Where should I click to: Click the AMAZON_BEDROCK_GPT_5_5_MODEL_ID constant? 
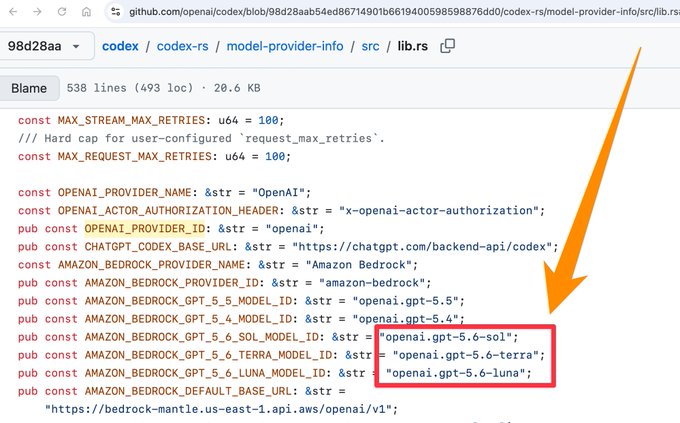pyautogui.click(x=188, y=301)
